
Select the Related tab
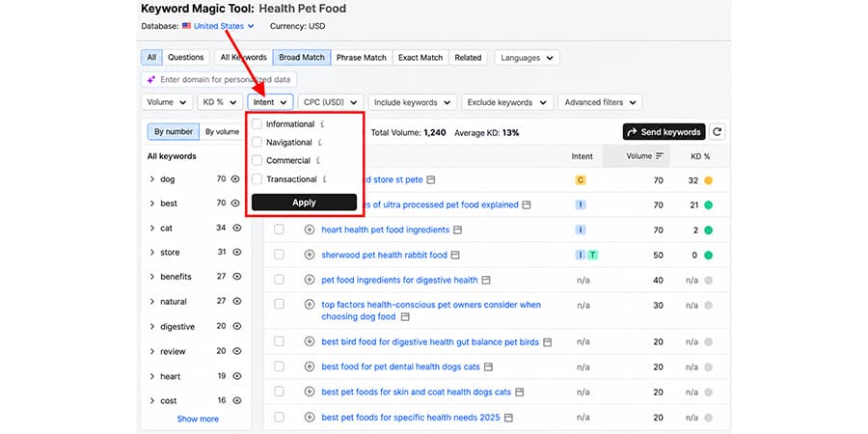point(468,58)
